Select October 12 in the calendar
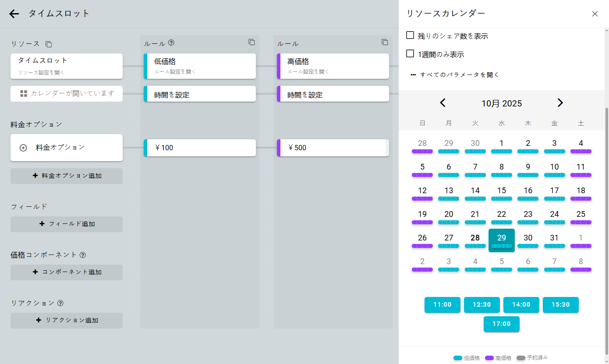609x364 pixels. [x=422, y=193]
